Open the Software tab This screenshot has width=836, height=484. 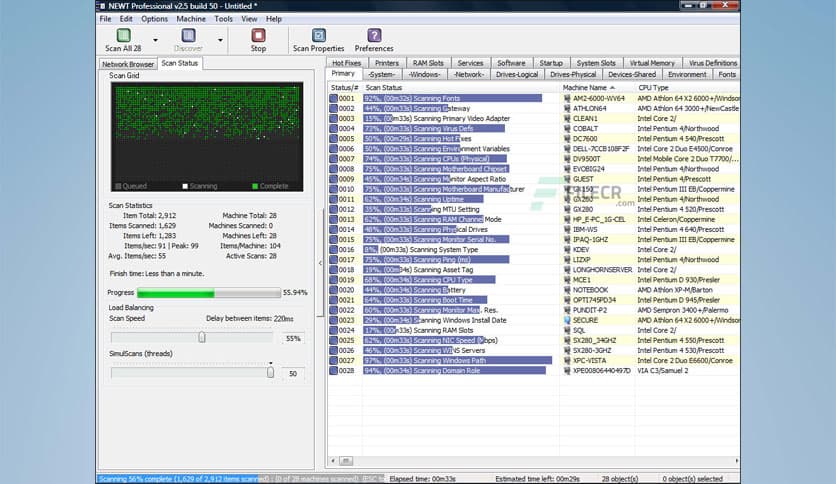pyautogui.click(x=511, y=63)
